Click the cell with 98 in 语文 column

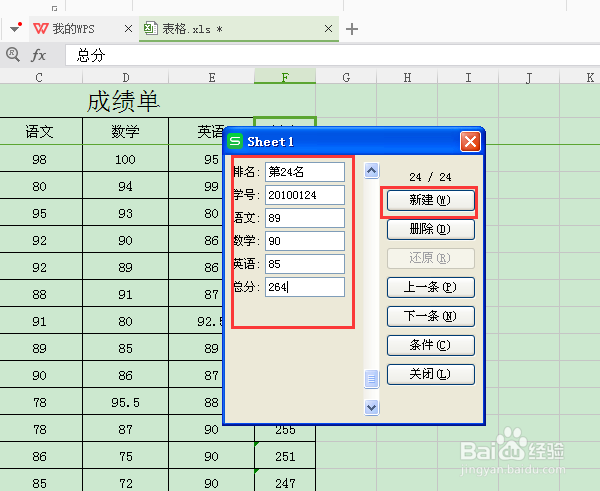tap(39, 159)
